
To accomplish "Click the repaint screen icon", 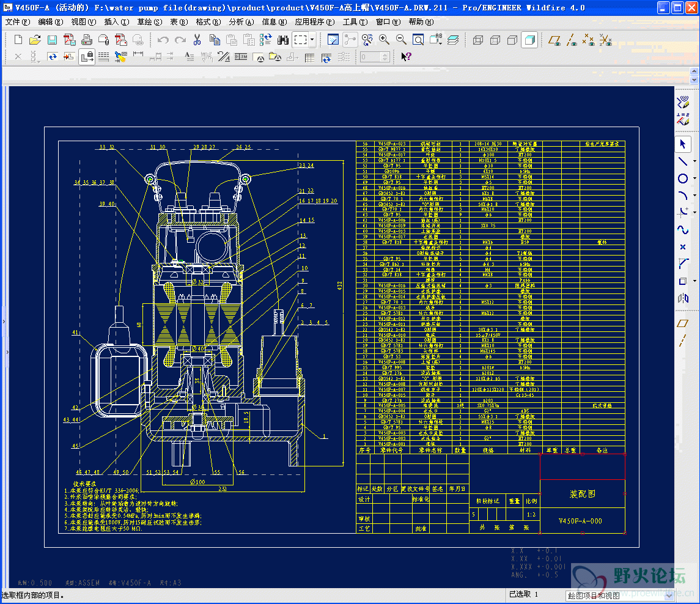I will point(333,40).
